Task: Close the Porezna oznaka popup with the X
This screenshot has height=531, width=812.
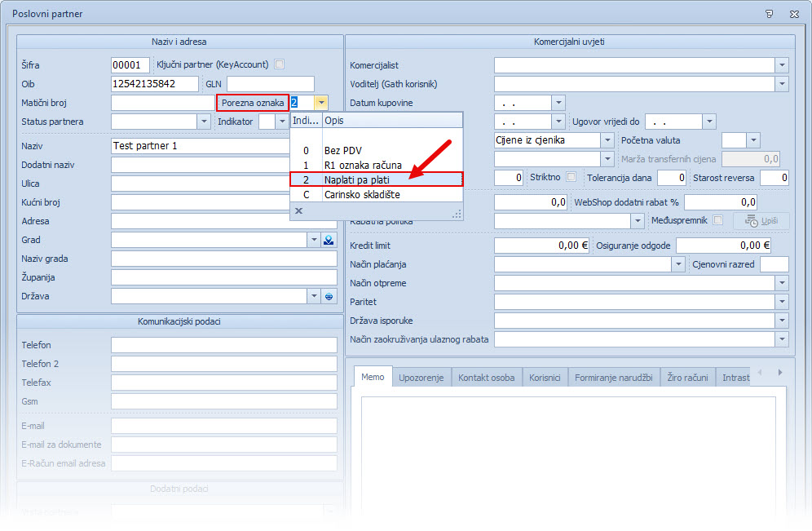Action: (x=298, y=210)
